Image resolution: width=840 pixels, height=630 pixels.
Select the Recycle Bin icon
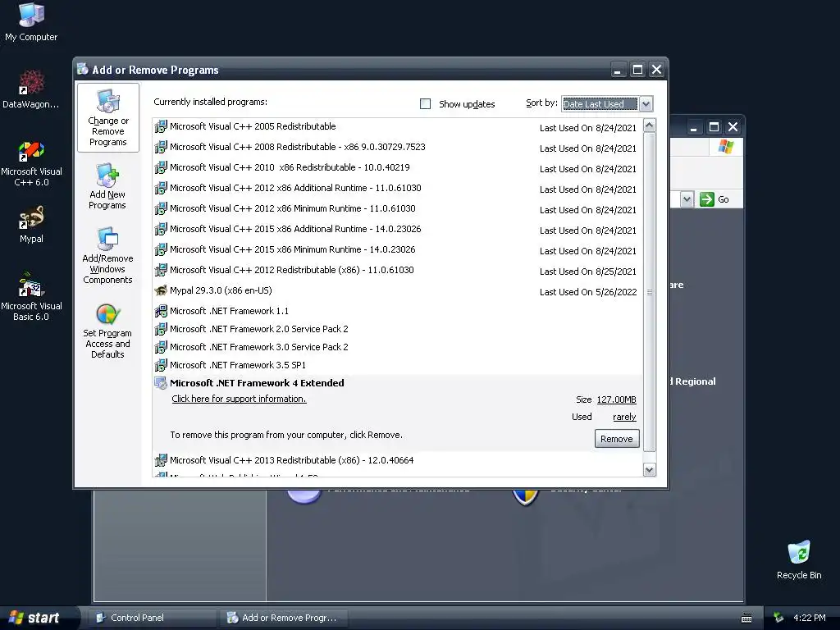799,559
